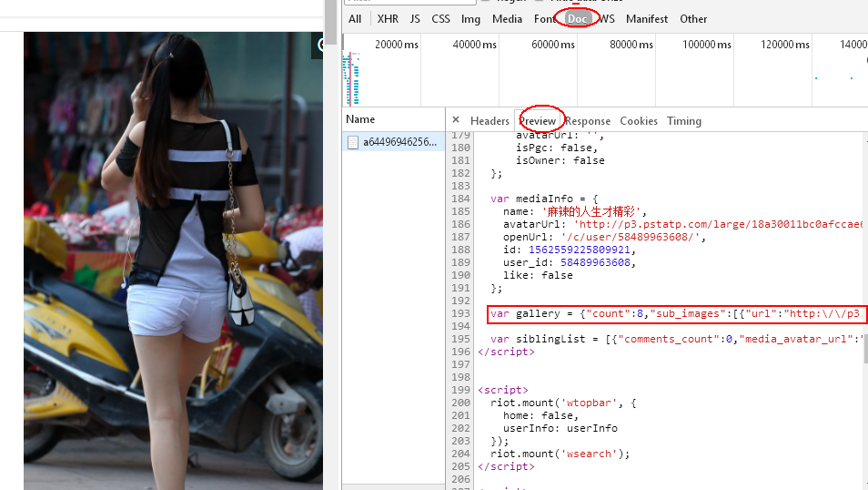The height and width of the screenshot is (490, 868).
Task: Filter network requests by Other
Action: [693, 19]
